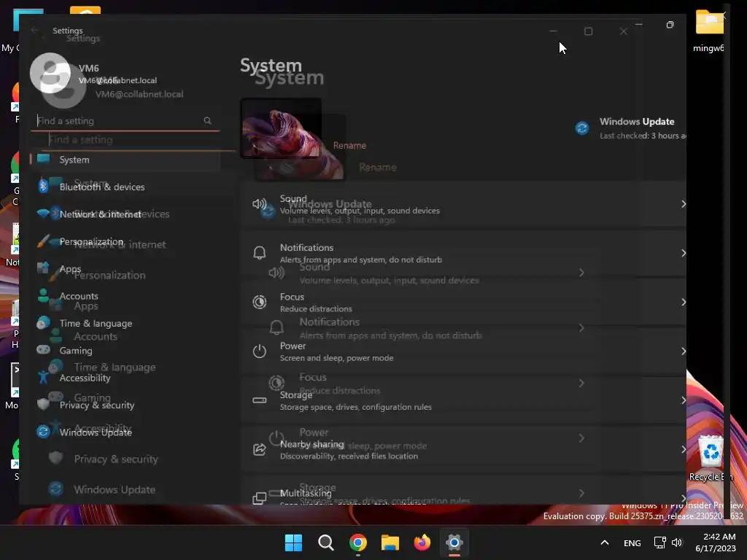Open Notifications settings row
The height and width of the screenshot is (560, 747).
[463, 253]
